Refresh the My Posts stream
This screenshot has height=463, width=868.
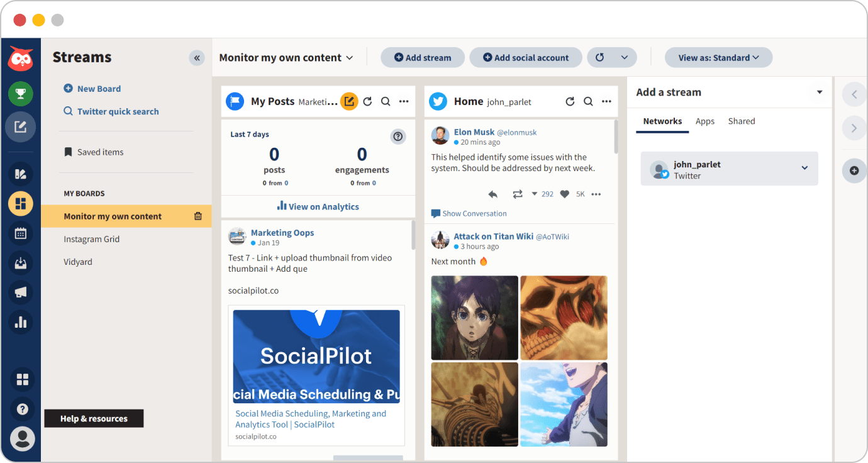point(368,101)
